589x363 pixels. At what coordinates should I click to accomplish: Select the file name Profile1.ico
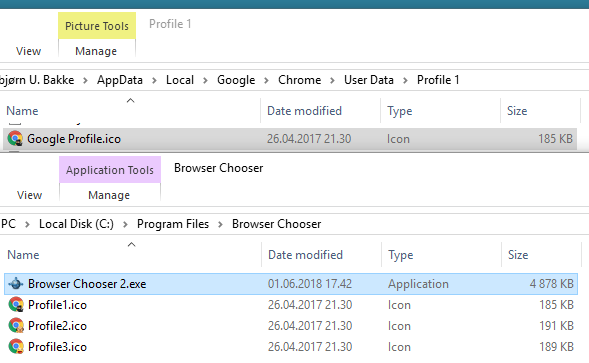(x=57, y=305)
